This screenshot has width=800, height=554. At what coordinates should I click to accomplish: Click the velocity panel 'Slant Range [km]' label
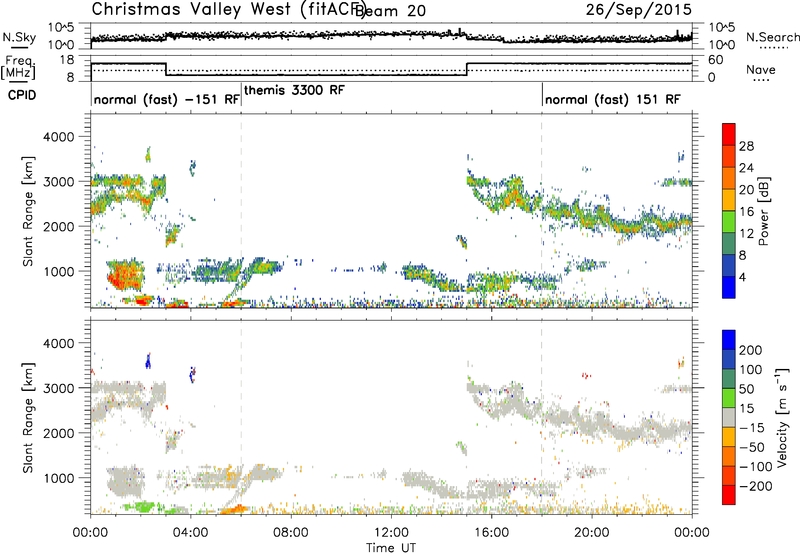pos(28,417)
